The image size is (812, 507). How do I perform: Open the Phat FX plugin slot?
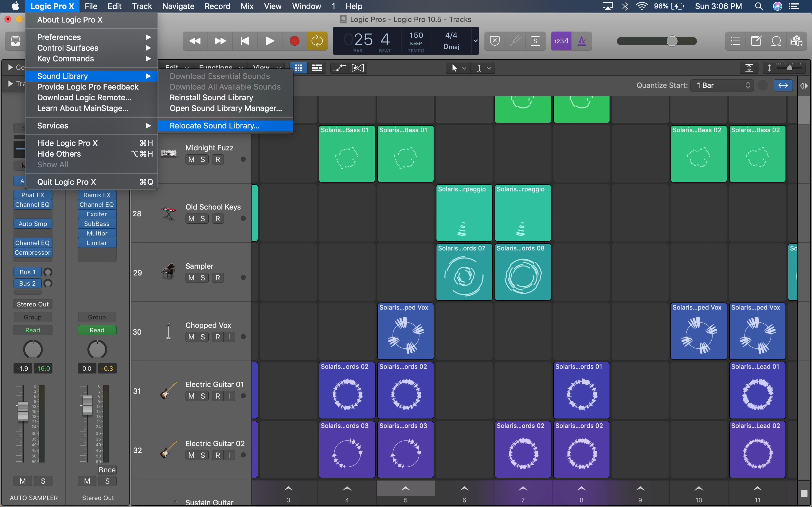click(32, 195)
